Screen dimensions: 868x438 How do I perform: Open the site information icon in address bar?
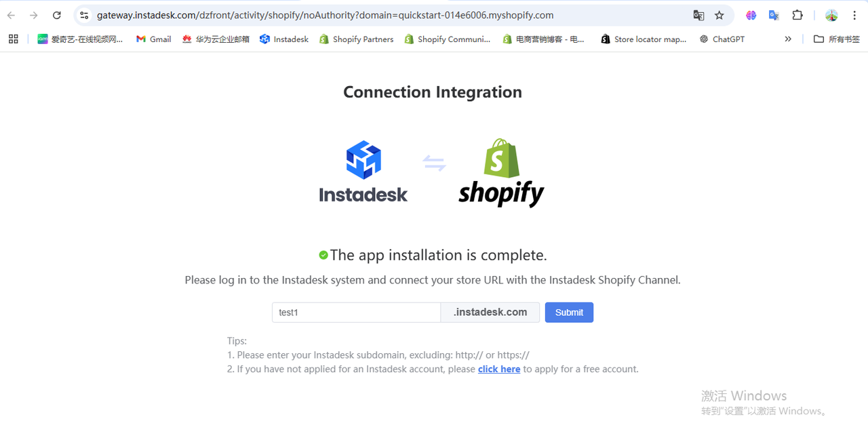(x=84, y=15)
